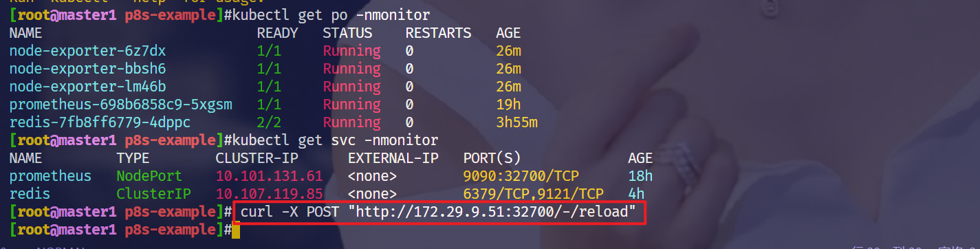Viewport: 980px width, 249px height.
Task: Click the 3h55m age value
Action: [x=516, y=122]
